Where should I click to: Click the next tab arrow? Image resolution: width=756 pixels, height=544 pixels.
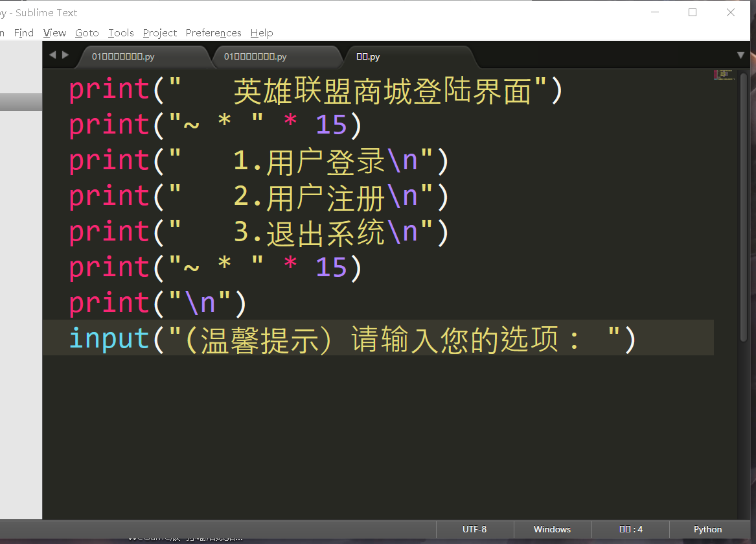coord(65,55)
